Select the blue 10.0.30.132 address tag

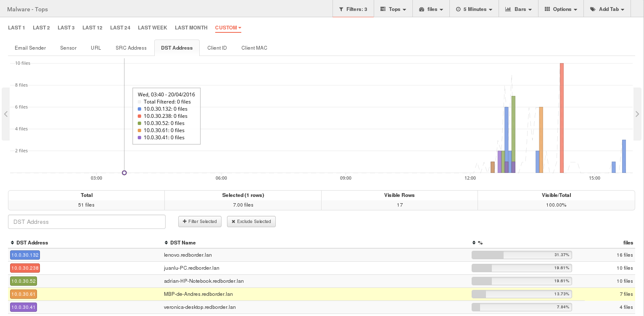pyautogui.click(x=25, y=255)
